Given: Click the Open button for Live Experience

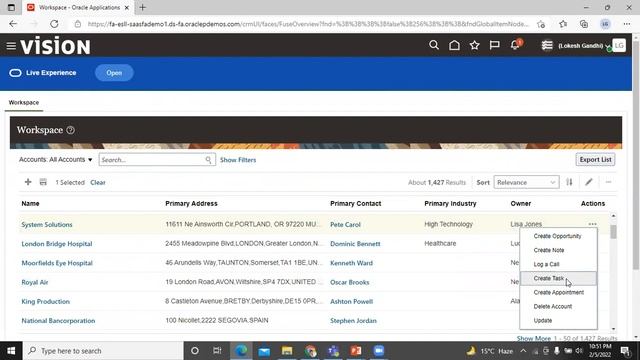Looking at the screenshot, I should click(x=114, y=73).
